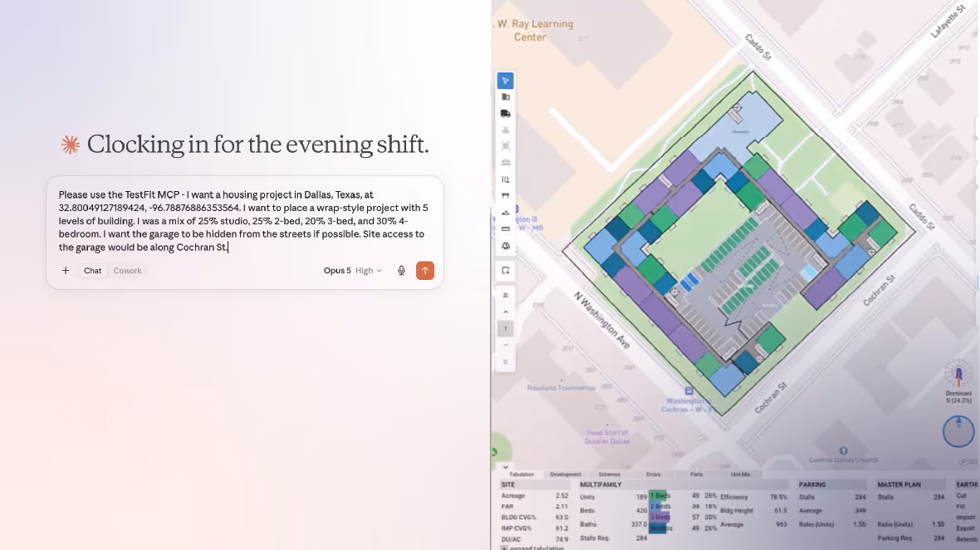
Task: Click the add-site box icon
Action: [x=506, y=271]
